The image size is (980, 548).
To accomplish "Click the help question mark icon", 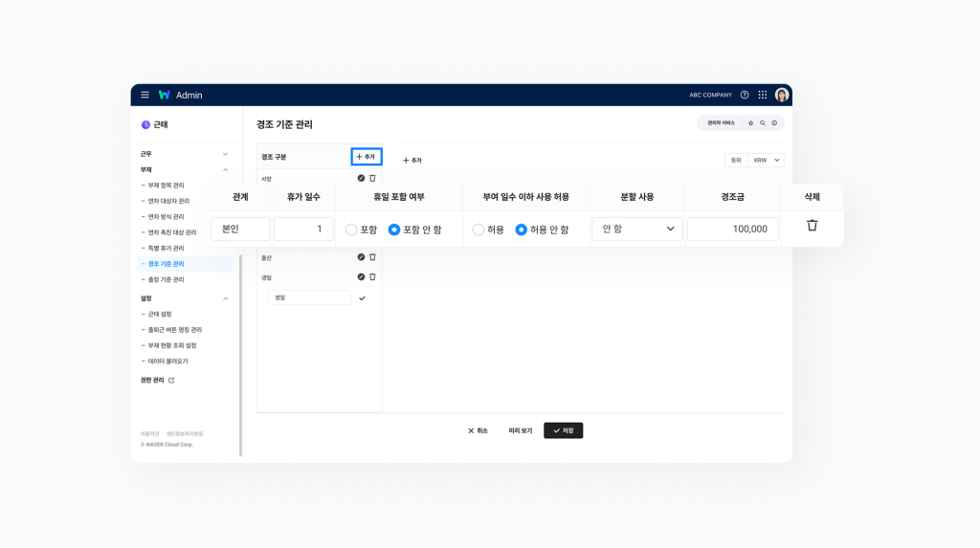I will [x=745, y=95].
